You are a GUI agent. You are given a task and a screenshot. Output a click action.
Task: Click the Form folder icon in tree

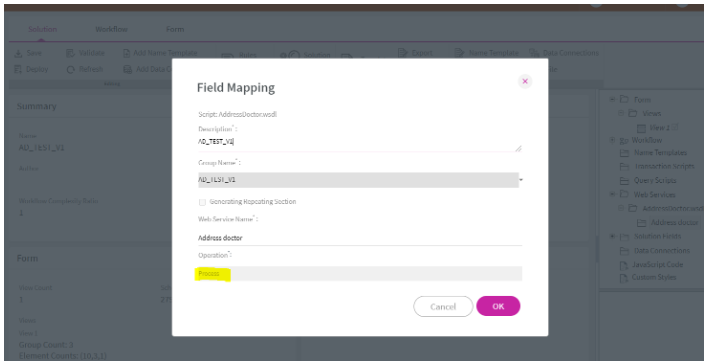[x=624, y=99]
